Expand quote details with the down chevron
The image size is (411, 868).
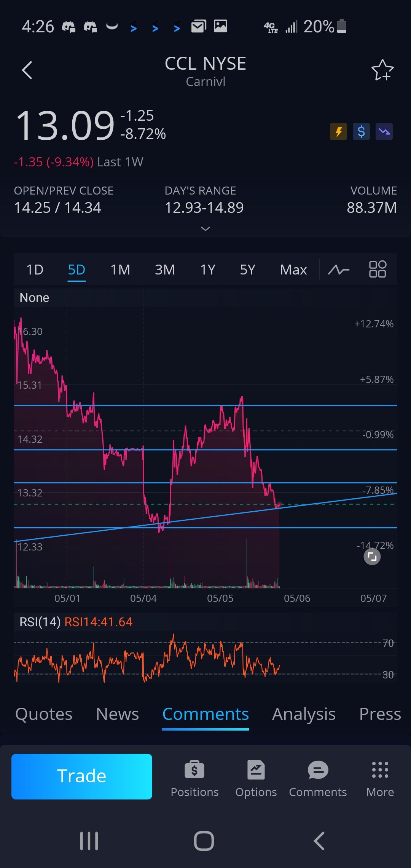[205, 229]
